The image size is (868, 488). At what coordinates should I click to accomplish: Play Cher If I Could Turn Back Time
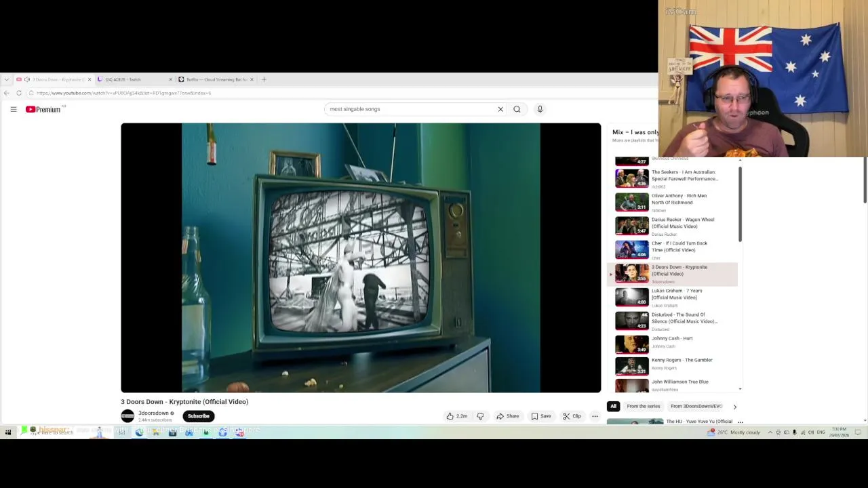point(673,249)
